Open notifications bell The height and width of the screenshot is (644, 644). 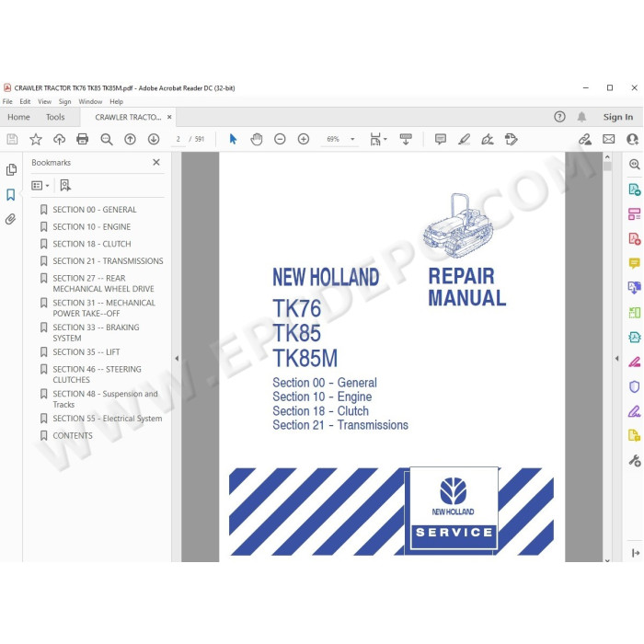(581, 117)
